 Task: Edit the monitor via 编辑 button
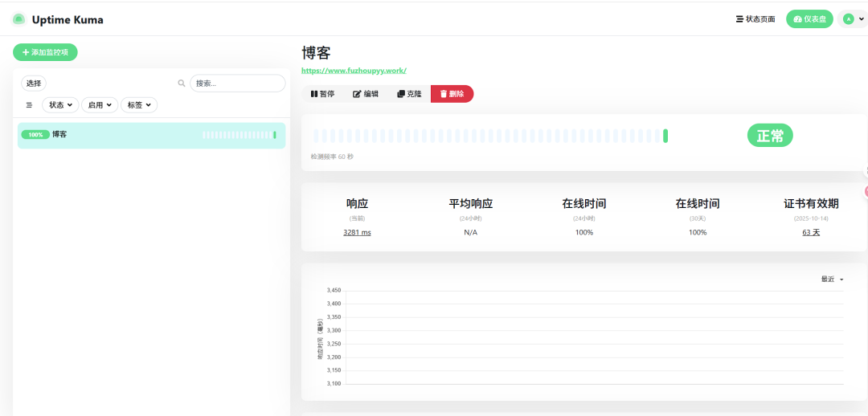click(x=366, y=94)
